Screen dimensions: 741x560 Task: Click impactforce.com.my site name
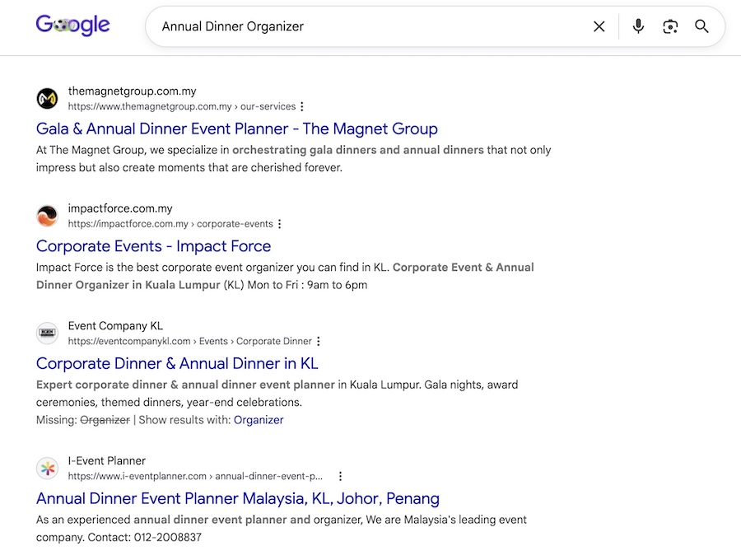(x=120, y=208)
